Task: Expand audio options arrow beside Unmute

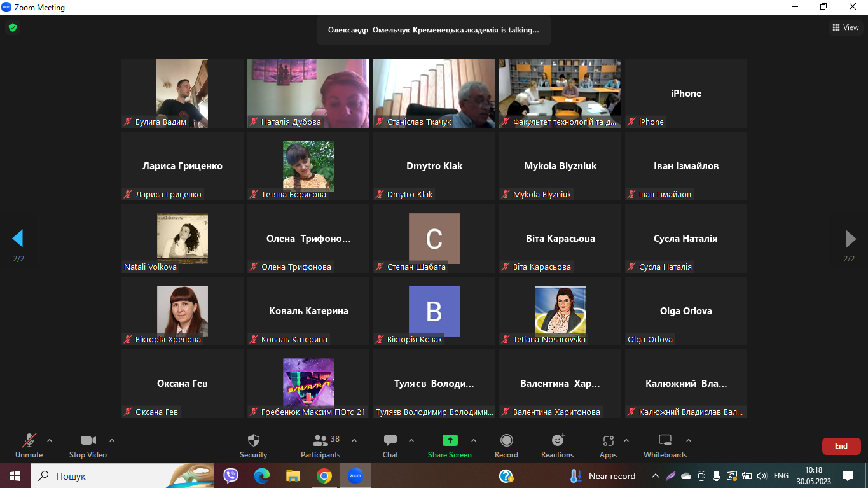Action: (x=50, y=440)
